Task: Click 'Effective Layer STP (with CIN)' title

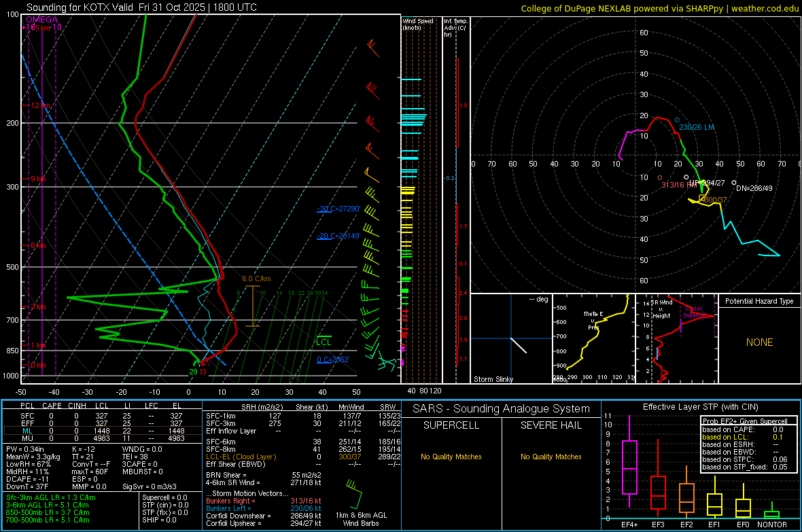Action: [x=701, y=407]
